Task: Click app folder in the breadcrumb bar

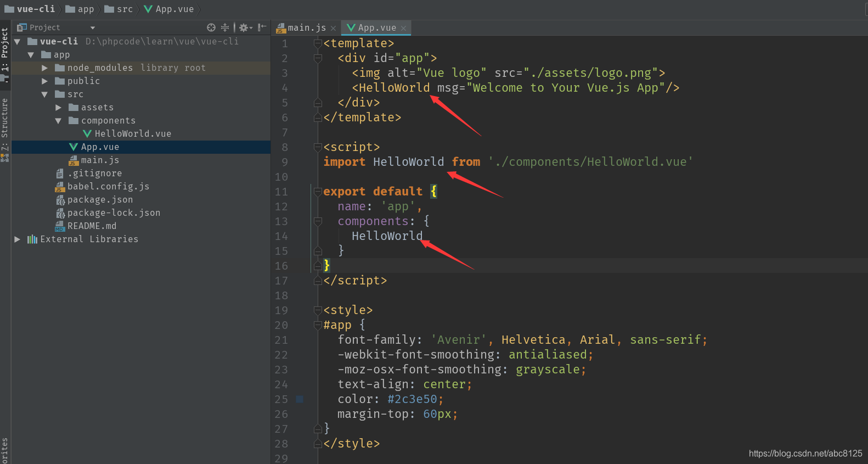Action: pyautogui.click(x=80, y=9)
